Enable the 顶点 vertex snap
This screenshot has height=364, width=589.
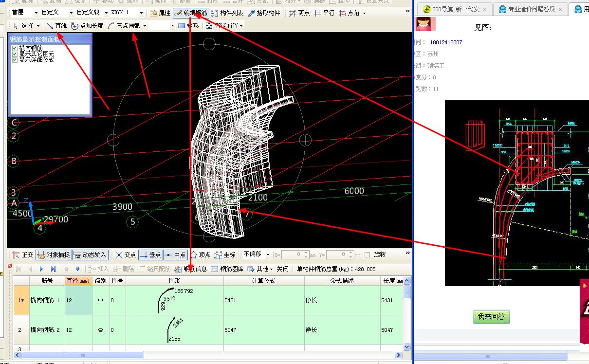200,255
